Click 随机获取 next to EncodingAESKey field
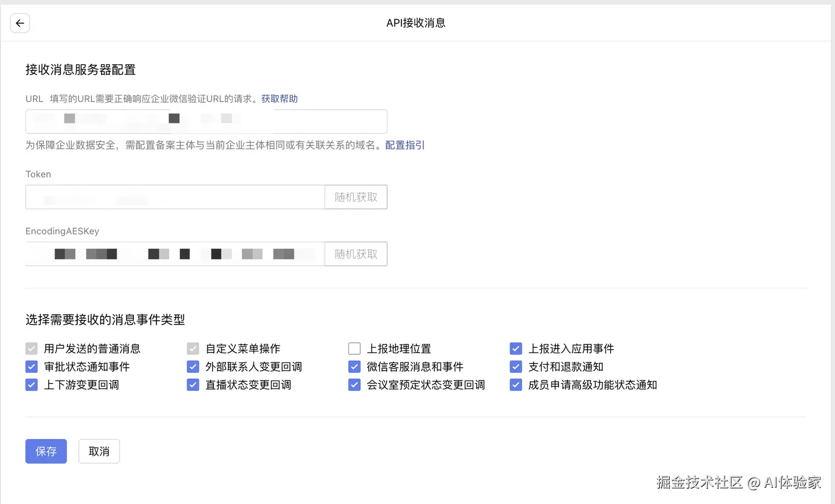835x504 pixels. pos(355,253)
